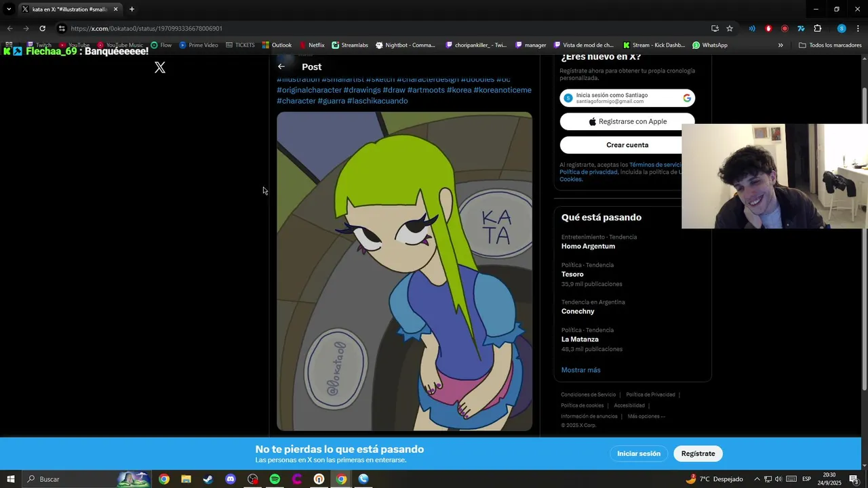Open the weather widget 7°C Despejado
This screenshot has width=868, height=488.
click(x=714, y=479)
